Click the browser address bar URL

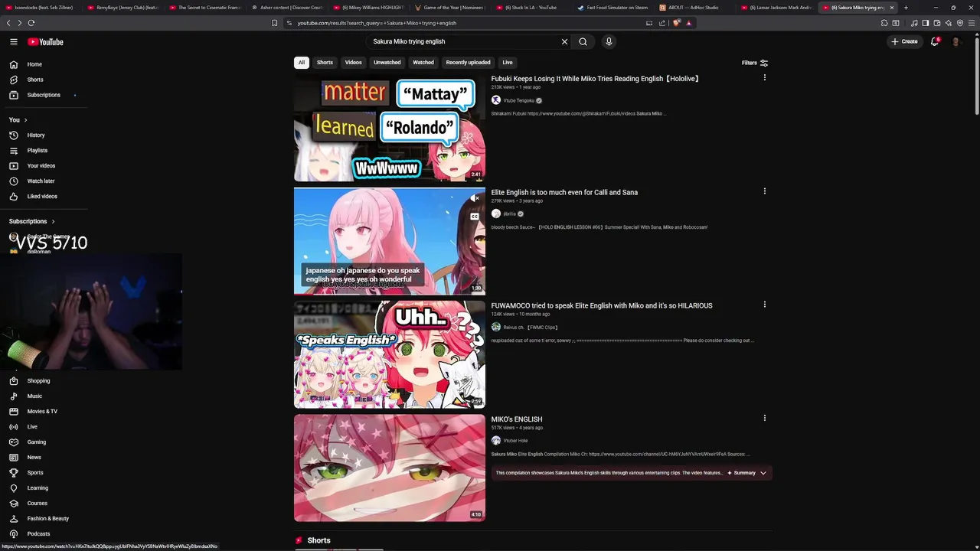pos(377,23)
